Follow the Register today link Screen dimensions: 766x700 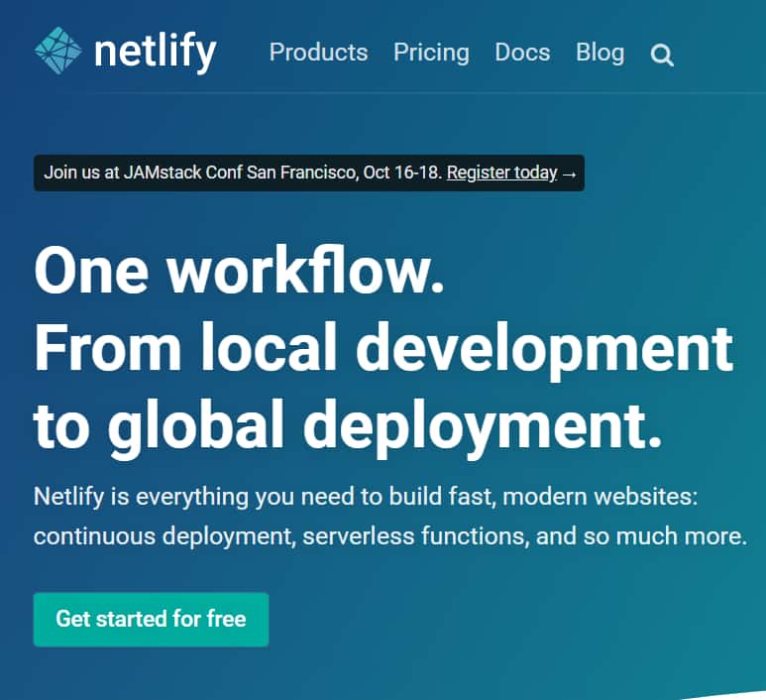[x=501, y=173]
